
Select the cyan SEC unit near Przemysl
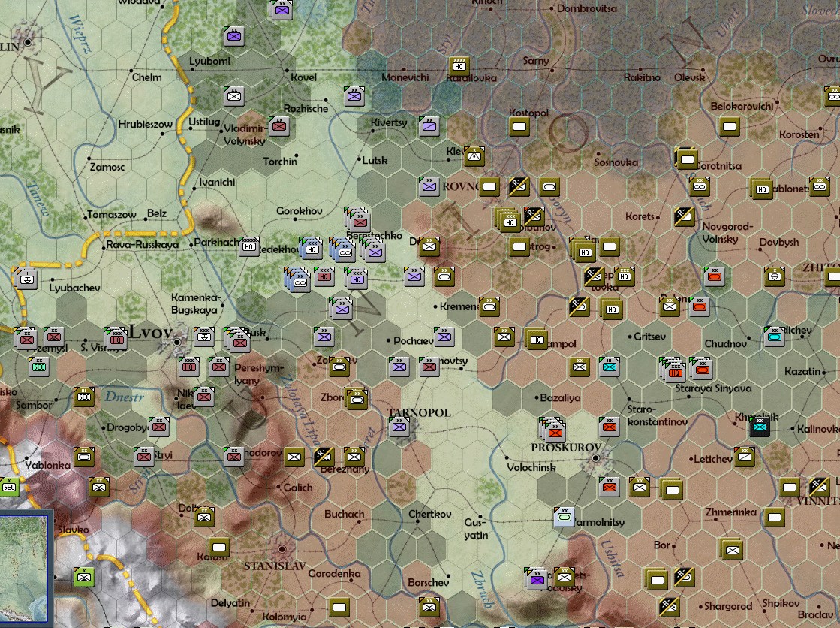pyautogui.click(x=39, y=367)
